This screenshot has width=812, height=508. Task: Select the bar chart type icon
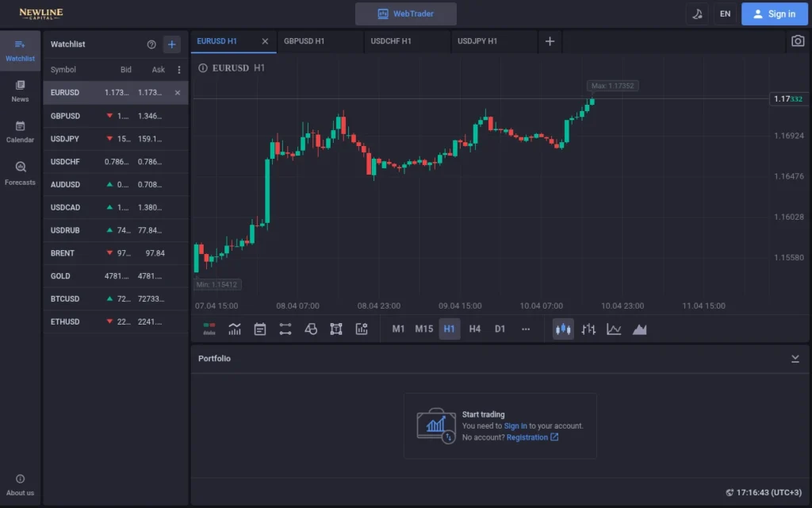588,328
